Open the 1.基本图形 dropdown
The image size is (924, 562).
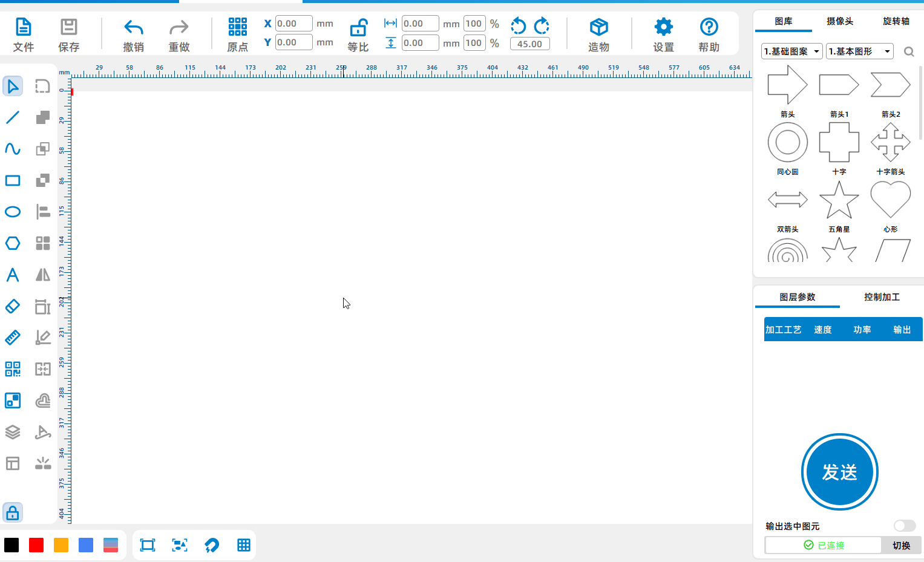point(860,51)
